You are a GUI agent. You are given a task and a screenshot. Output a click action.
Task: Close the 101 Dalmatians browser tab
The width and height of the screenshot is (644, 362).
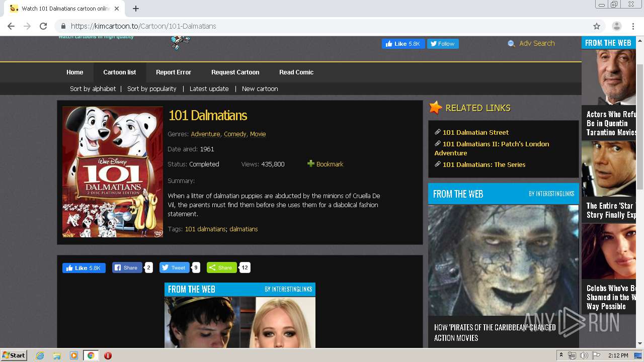click(117, 9)
